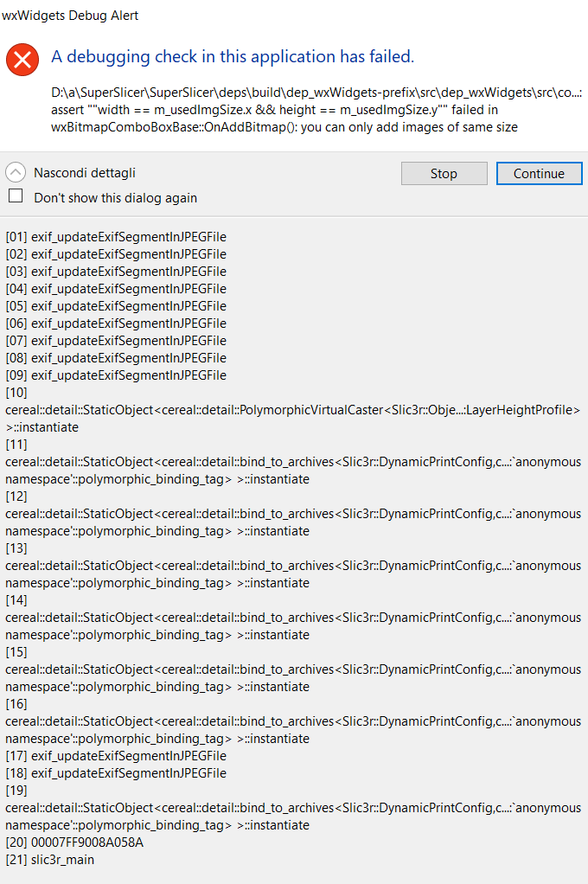Collapse details via Nascondi dettagli expander
The height and width of the screenshot is (884, 588).
coord(83,171)
